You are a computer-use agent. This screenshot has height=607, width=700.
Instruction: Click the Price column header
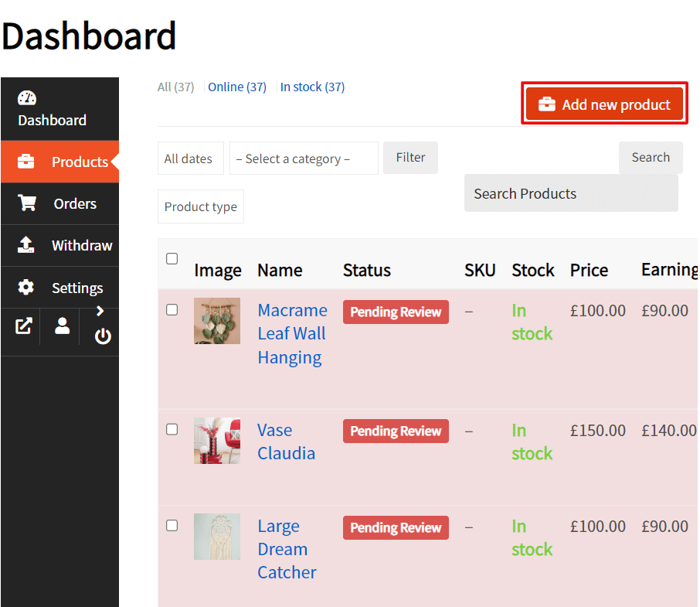coord(589,270)
